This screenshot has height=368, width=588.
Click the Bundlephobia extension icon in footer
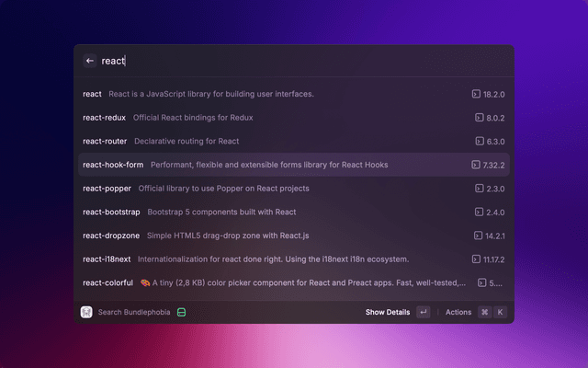point(86,312)
